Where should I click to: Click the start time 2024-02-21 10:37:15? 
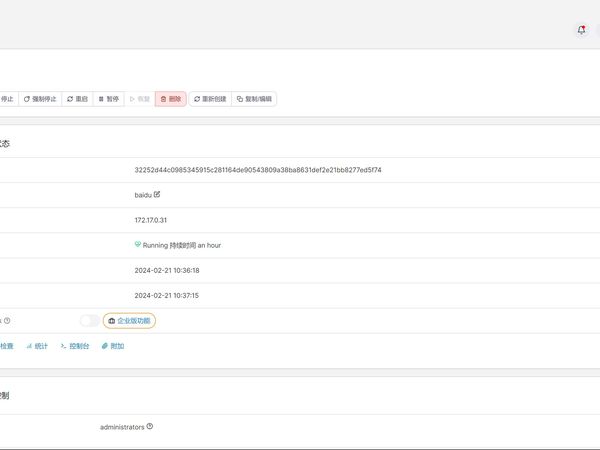click(166, 295)
